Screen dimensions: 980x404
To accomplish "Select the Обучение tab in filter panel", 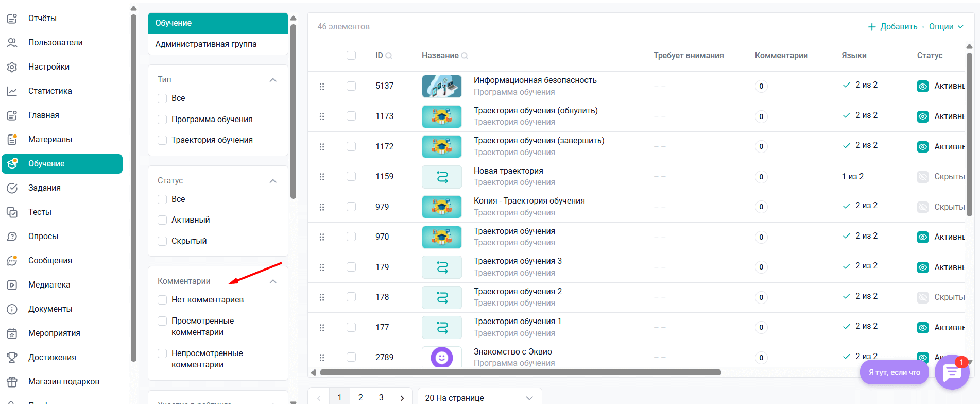I will [x=218, y=23].
